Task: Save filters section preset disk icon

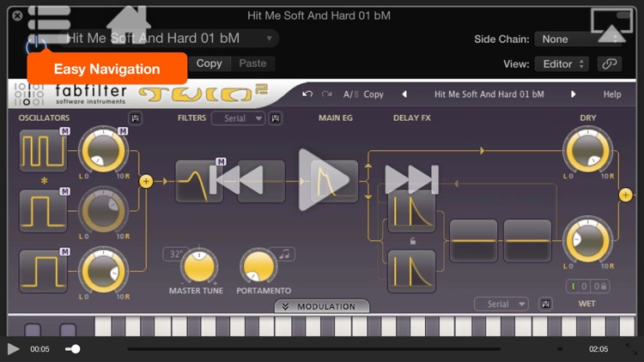Action: click(275, 118)
